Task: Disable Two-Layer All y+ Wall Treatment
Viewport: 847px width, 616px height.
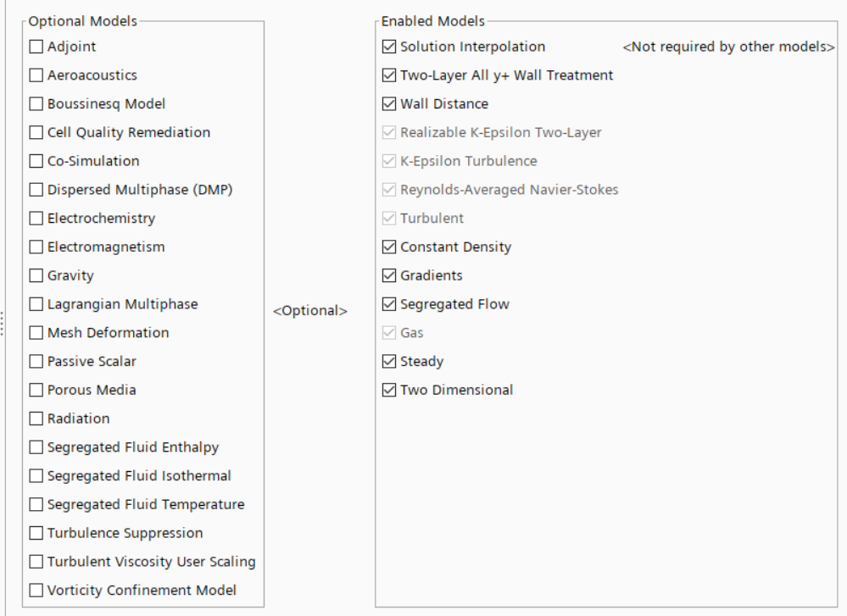Action: [389, 75]
